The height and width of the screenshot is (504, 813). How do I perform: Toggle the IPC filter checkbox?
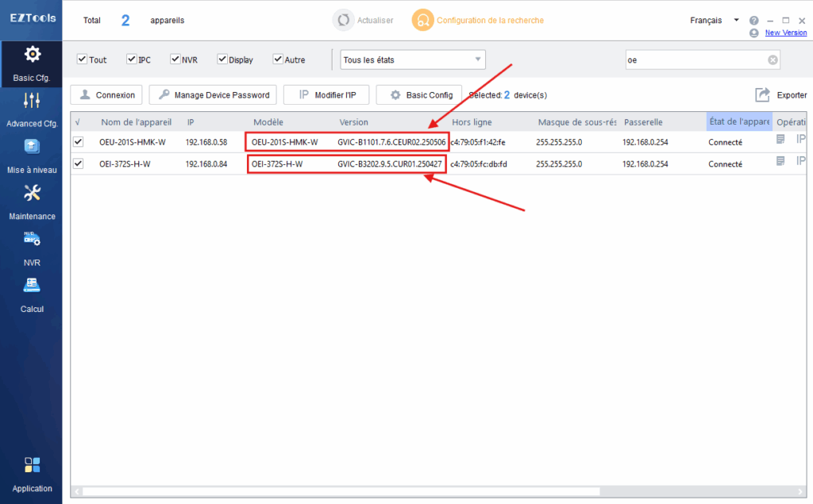click(x=132, y=59)
